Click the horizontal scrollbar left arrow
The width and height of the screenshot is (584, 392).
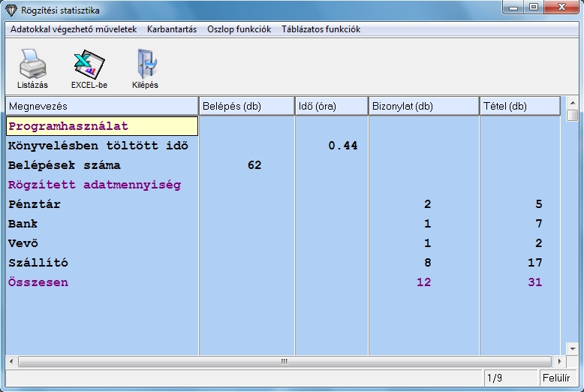pos(11,361)
